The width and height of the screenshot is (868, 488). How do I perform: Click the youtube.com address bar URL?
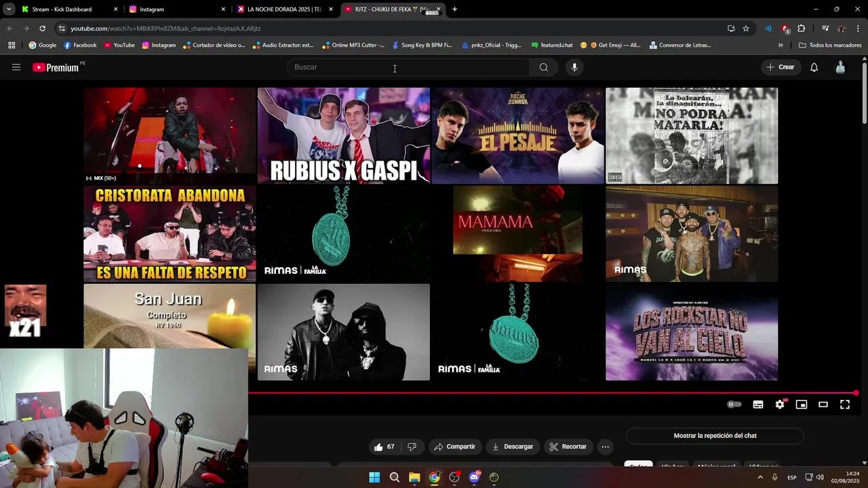point(165,28)
